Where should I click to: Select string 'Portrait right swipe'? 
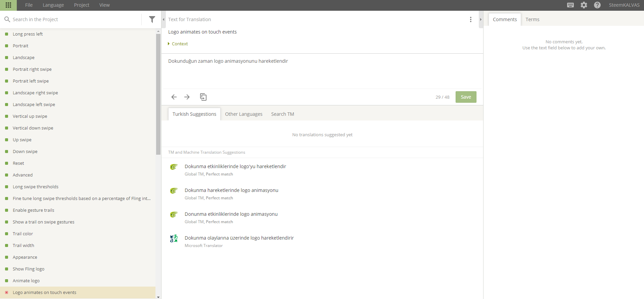(x=78, y=69)
